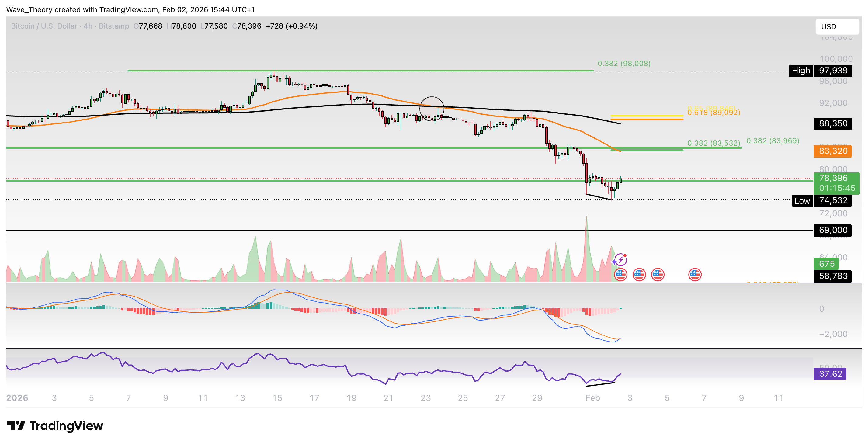
Task: Click the Low 74,532 price label
Action: (821, 200)
